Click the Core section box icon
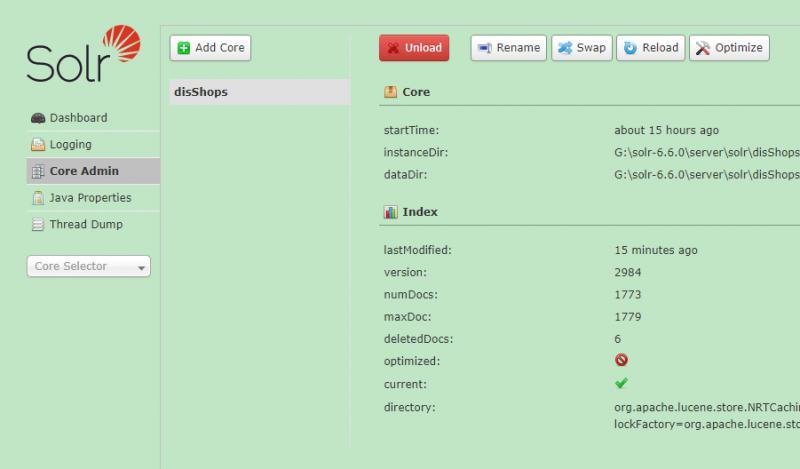The height and width of the screenshot is (469, 800). [x=390, y=92]
